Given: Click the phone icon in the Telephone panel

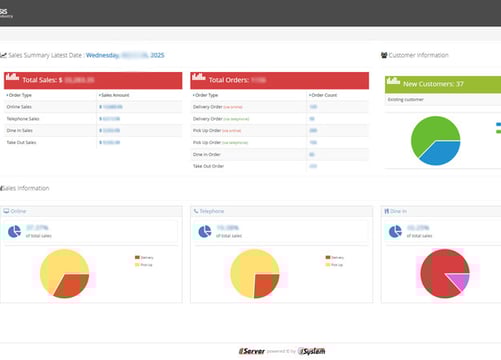Looking at the screenshot, I should 196,211.
